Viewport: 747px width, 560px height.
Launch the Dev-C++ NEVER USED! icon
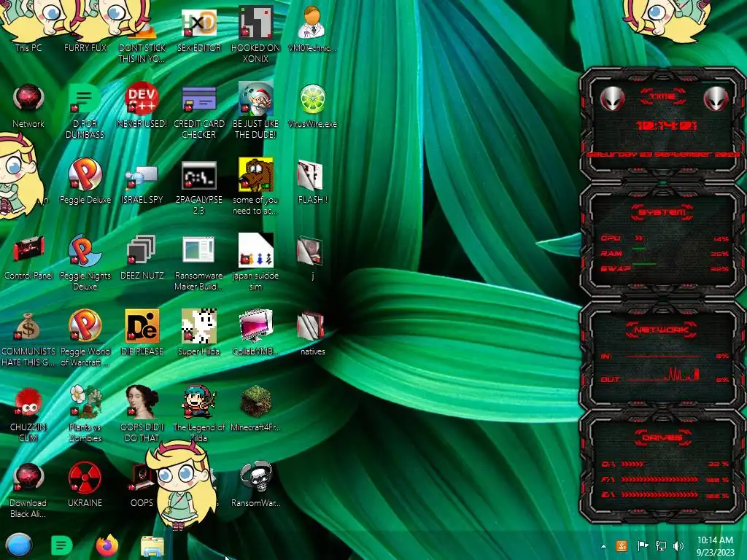[142, 98]
